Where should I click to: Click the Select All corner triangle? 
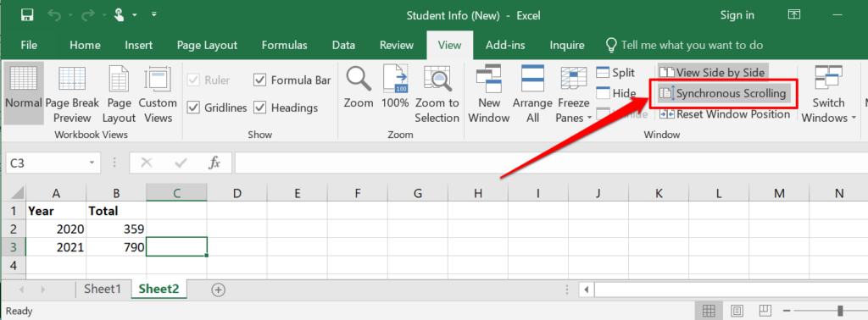tap(17, 193)
